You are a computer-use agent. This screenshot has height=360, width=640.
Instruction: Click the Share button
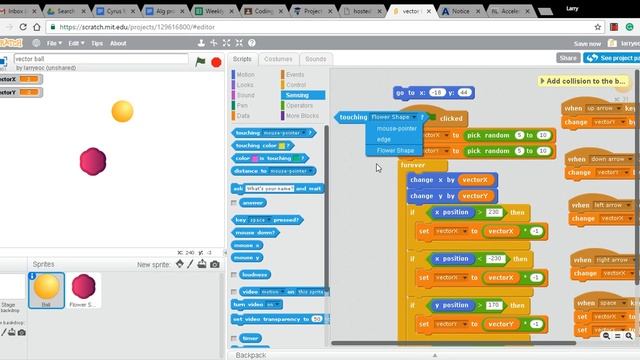pyautogui.click(x=568, y=58)
